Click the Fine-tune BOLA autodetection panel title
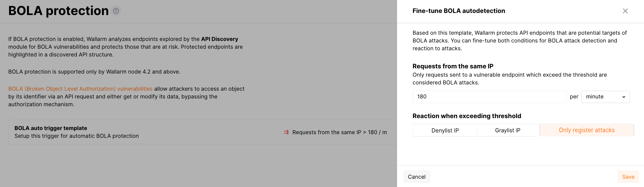 click(x=459, y=11)
